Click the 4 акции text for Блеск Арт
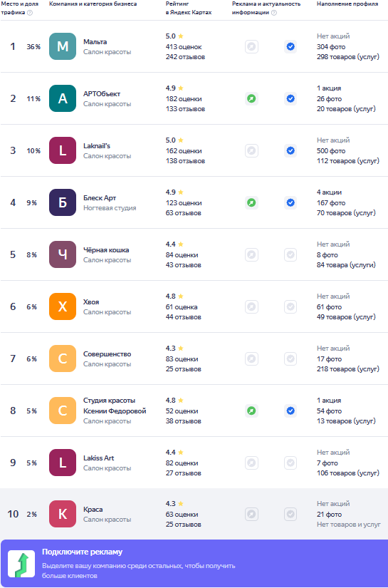Image resolution: width=388 pixels, height=588 pixels. 329,192
